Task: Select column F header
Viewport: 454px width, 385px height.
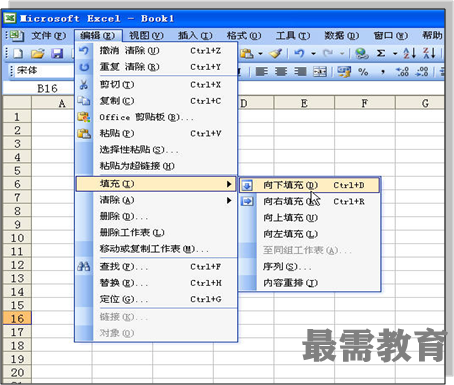Action: click(365, 103)
